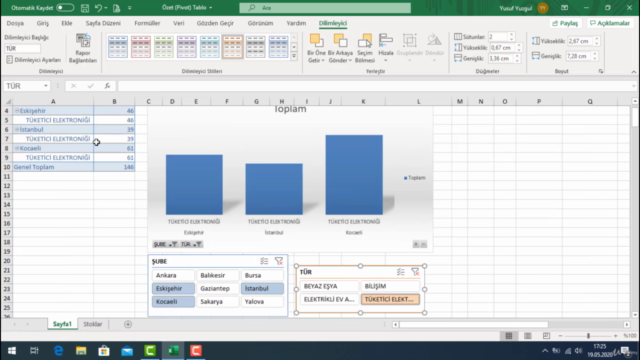Add a new sheet with plus icon
The image size is (640, 360).
[x=128, y=324]
